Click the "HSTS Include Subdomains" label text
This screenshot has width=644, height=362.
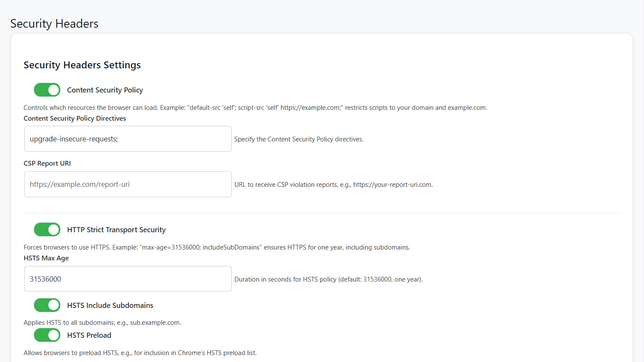(x=110, y=305)
